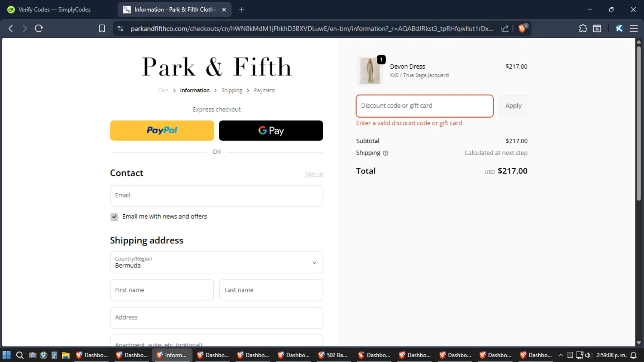644x362 pixels.
Task: Switch to the 502 Ba... taskbar window
Action: tap(333, 355)
